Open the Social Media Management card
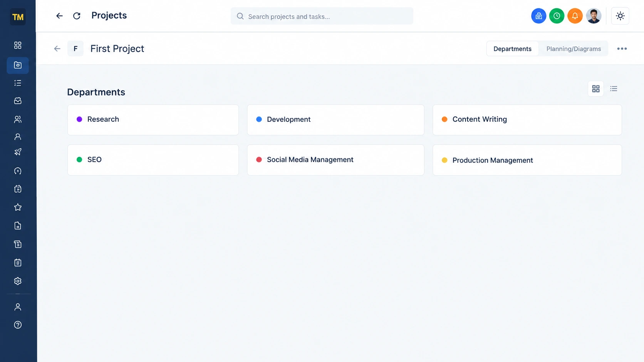The height and width of the screenshot is (362, 644). click(335, 160)
